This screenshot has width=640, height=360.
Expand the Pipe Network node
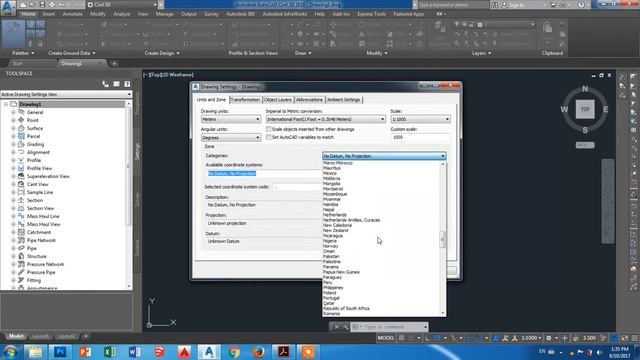[13, 240]
